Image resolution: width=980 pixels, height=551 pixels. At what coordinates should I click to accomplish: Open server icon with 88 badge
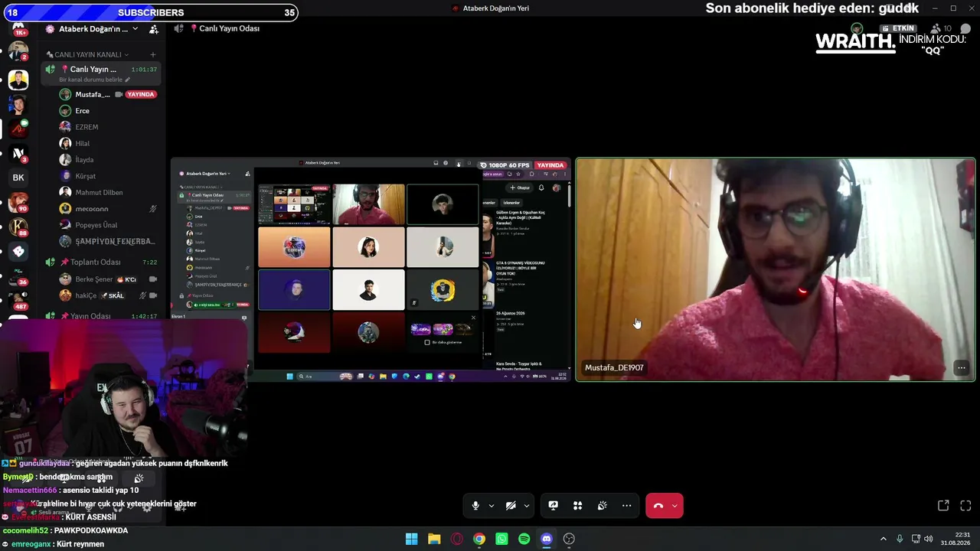[18, 227]
